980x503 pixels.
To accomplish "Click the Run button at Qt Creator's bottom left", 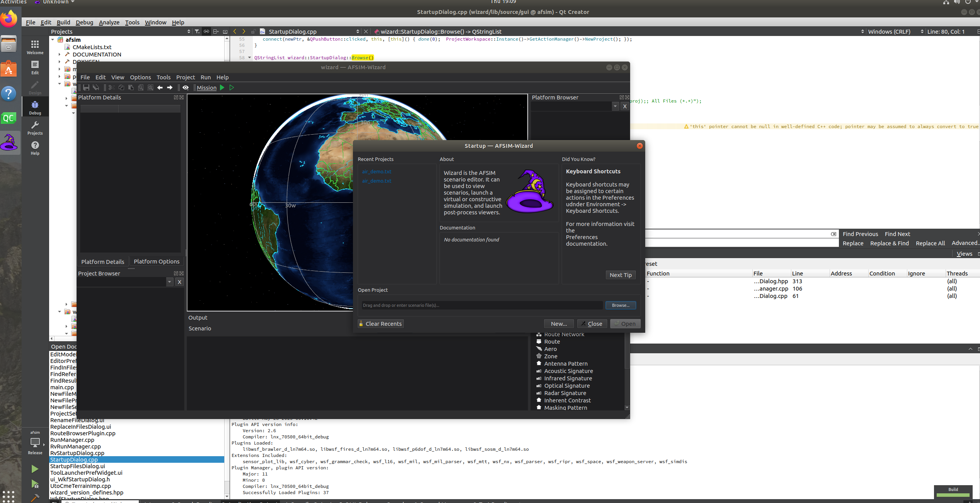I will [34, 469].
